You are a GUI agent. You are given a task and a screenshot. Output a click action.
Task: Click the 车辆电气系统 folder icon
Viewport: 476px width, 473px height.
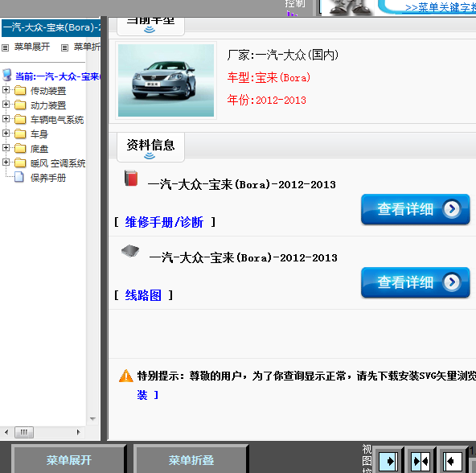pos(20,119)
